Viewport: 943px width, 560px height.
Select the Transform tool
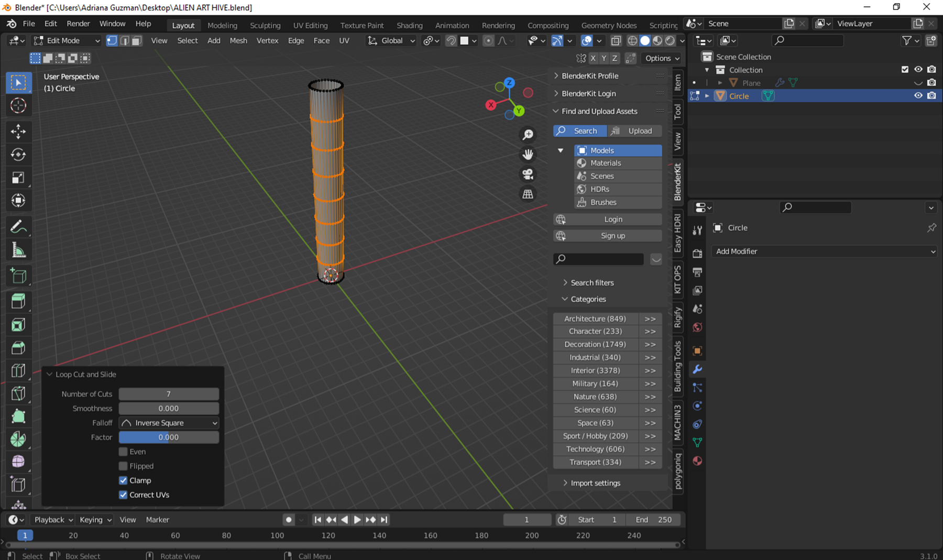(x=18, y=201)
